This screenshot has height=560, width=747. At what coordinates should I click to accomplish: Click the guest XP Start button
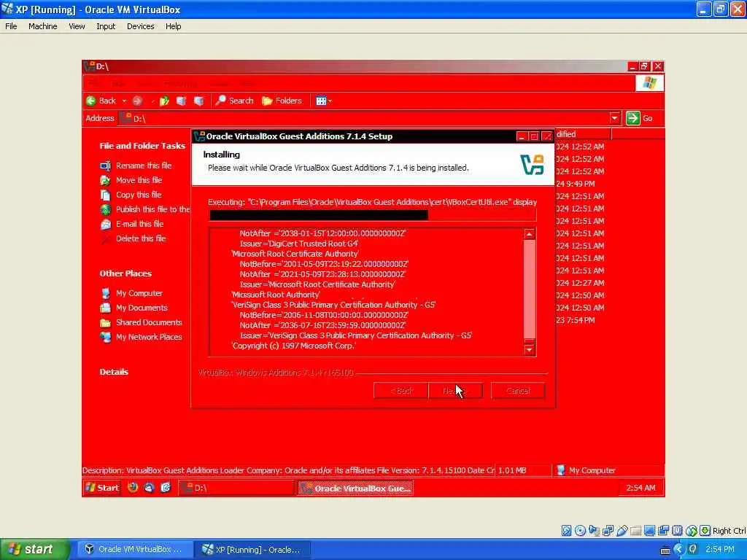click(x=102, y=488)
